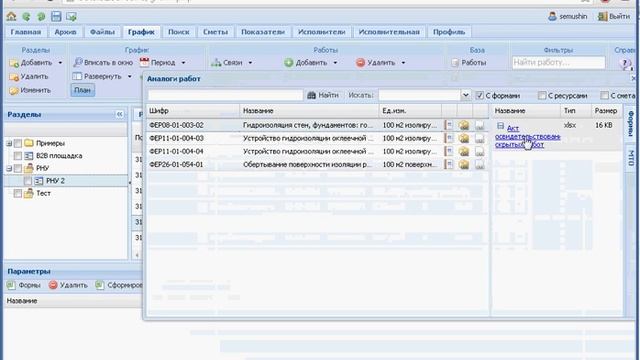Viewport: 640px width, 360px height.
Task: Open the Разделы Добавить dropdown arrow
Action: point(60,63)
